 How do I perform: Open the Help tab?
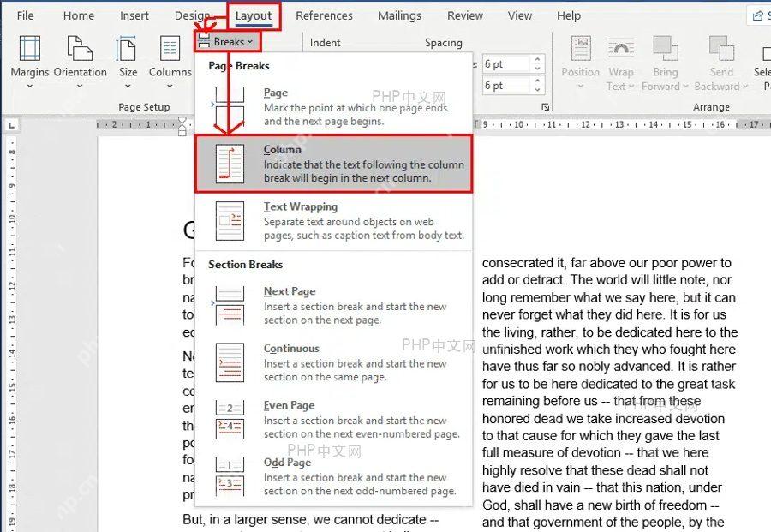pyautogui.click(x=569, y=15)
